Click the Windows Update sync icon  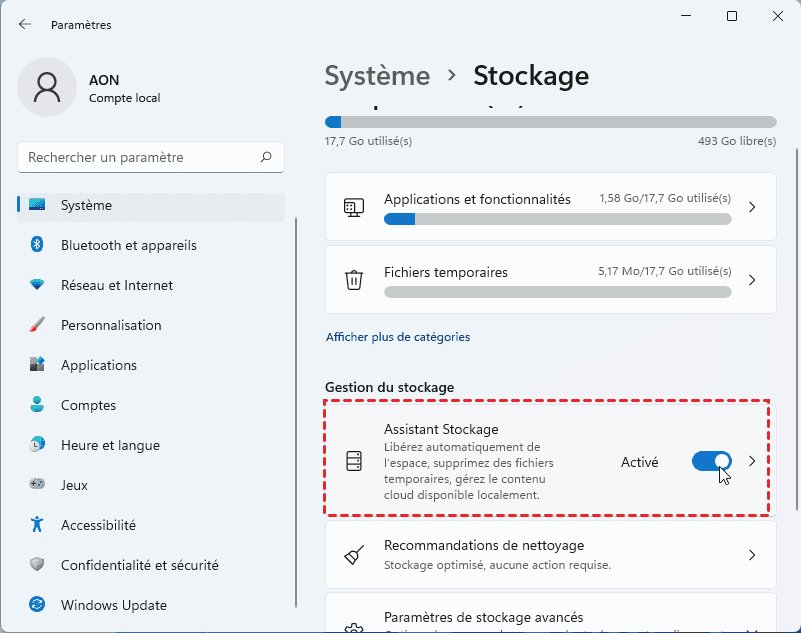pyautogui.click(x=38, y=605)
